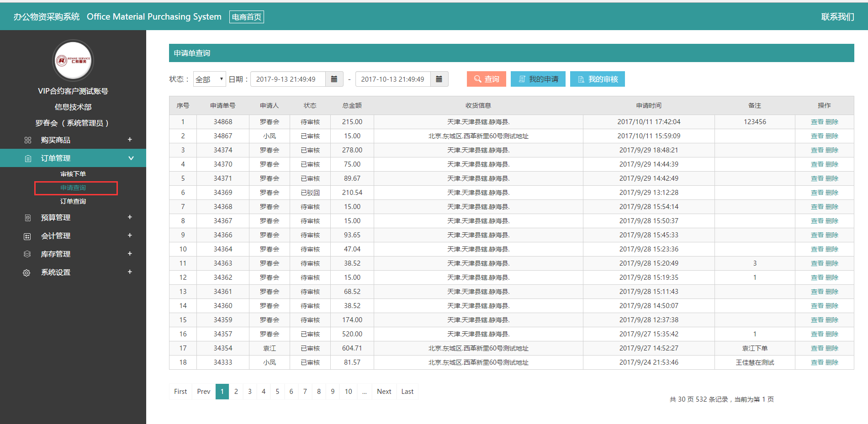The width and height of the screenshot is (868, 424).
Task: Click the start date calendar icon
Action: pyautogui.click(x=334, y=79)
